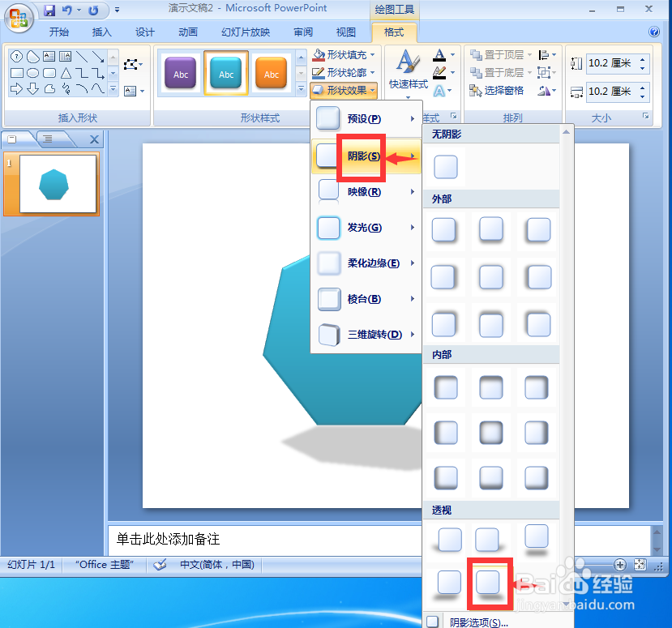Open 大小 dialog launcher
Screen dimensions: 672x628
click(x=645, y=116)
